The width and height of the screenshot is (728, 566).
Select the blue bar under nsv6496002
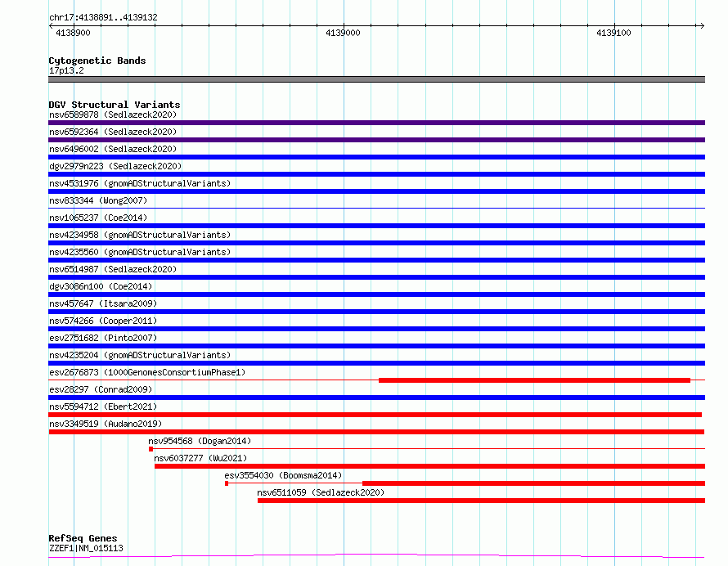pyautogui.click(x=376, y=157)
